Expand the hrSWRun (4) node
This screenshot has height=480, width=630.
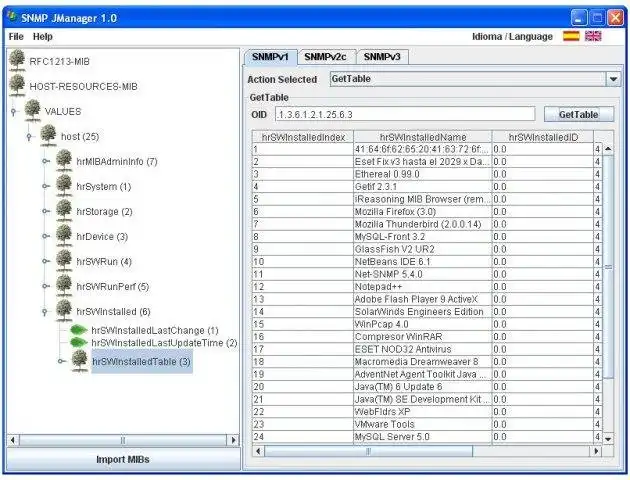[46, 261]
